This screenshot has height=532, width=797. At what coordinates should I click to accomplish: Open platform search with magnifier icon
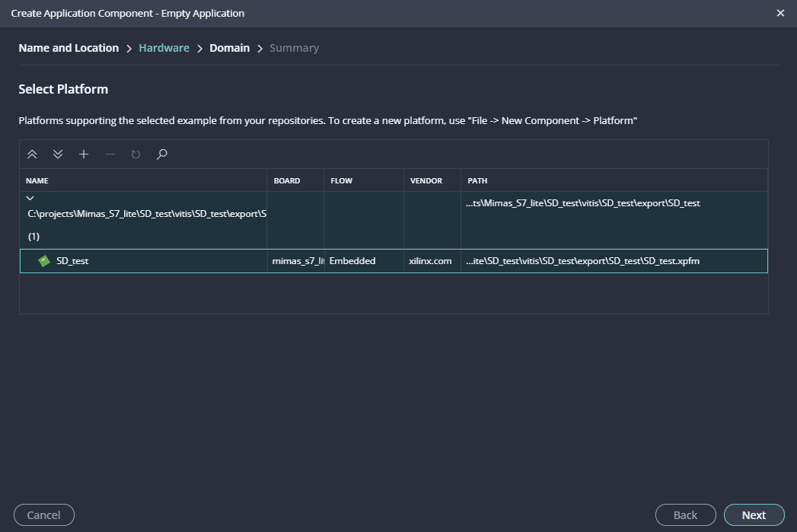point(161,155)
